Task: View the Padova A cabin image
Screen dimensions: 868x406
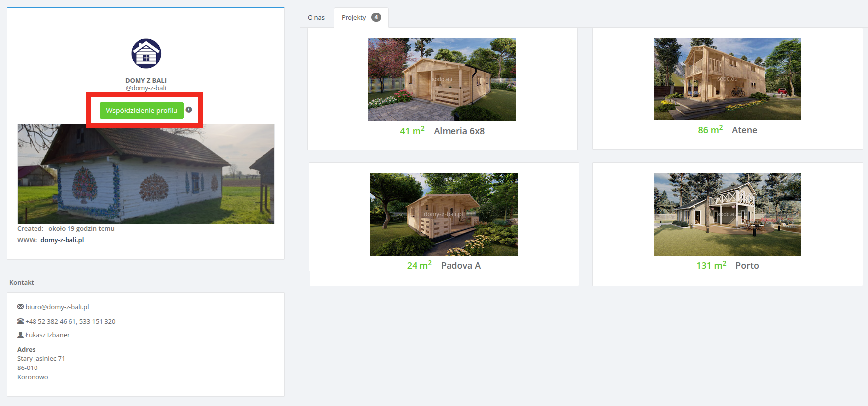Action: coord(443,214)
